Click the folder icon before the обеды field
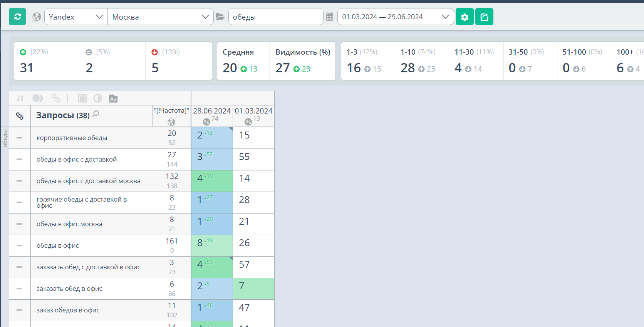The image size is (644, 327). tap(220, 17)
